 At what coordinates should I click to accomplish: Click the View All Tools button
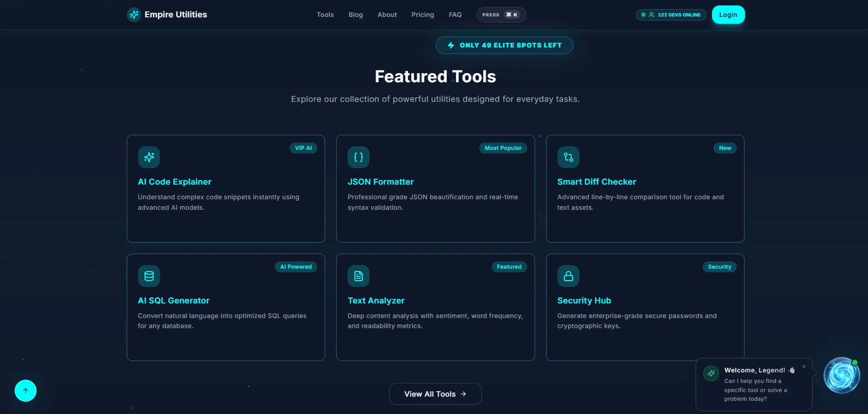(x=435, y=393)
